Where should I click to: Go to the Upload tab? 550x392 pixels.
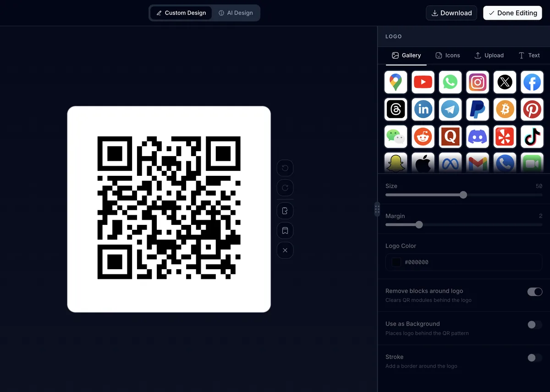pos(489,55)
